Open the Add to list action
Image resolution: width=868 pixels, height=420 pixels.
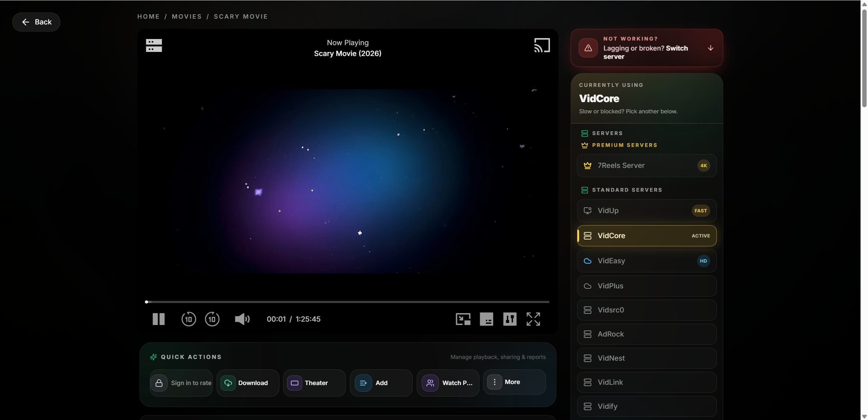tap(381, 383)
